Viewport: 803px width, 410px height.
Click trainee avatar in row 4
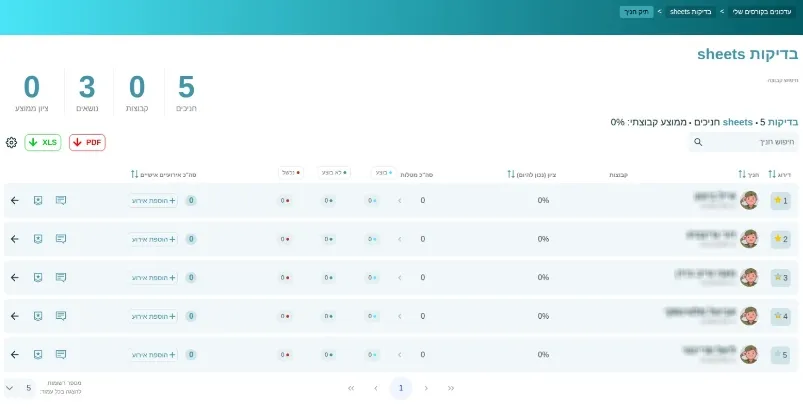pos(749,316)
